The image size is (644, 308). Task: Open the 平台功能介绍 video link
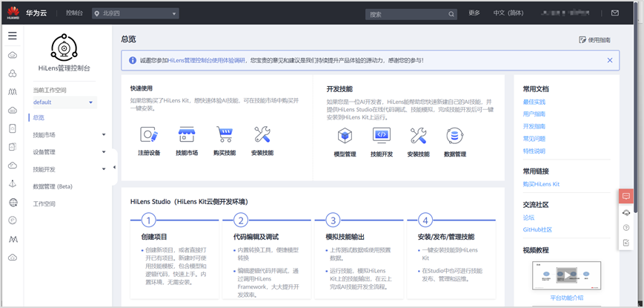tap(567, 298)
